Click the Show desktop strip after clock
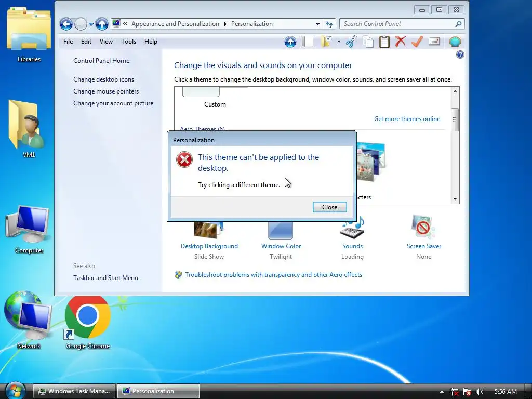Viewport: 532px width, 399px height. (x=528, y=391)
